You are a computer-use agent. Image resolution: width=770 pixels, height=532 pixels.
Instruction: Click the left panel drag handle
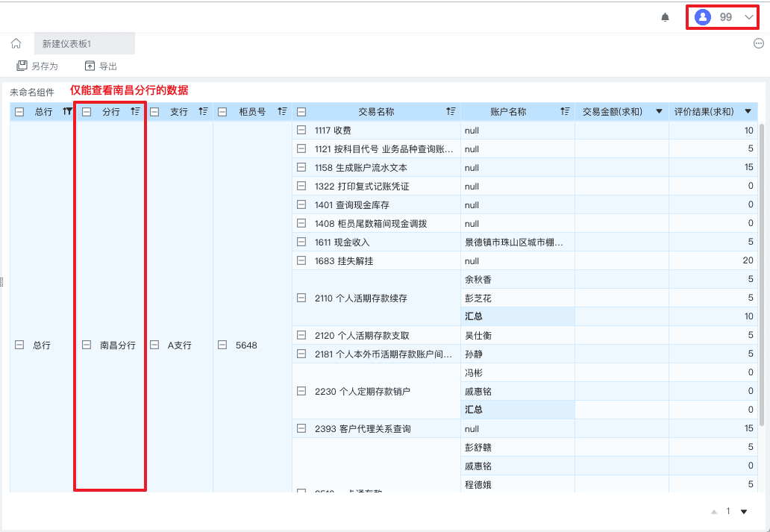[x=2, y=282]
